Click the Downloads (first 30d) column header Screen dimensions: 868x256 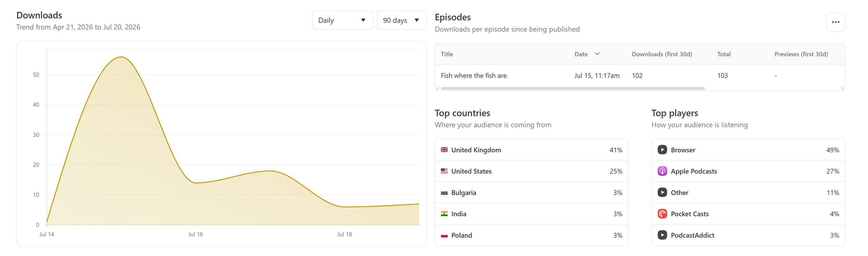click(662, 54)
